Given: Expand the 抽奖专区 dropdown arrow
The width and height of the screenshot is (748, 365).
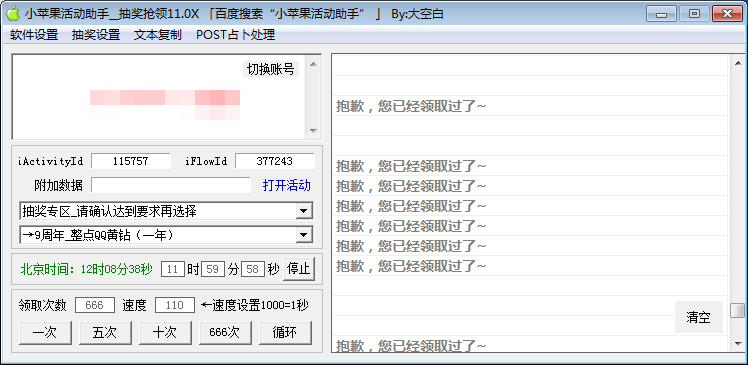Looking at the screenshot, I should (303, 210).
